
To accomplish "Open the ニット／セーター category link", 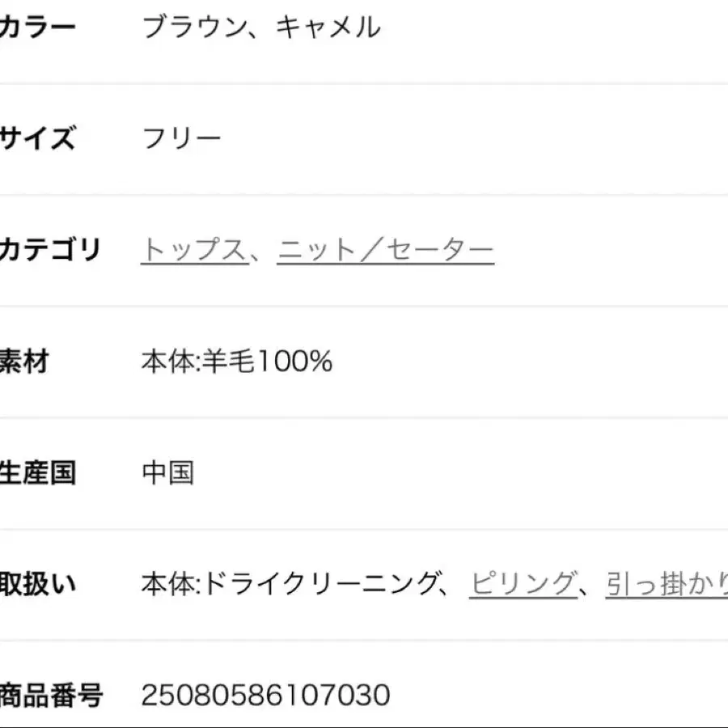I will (385, 251).
